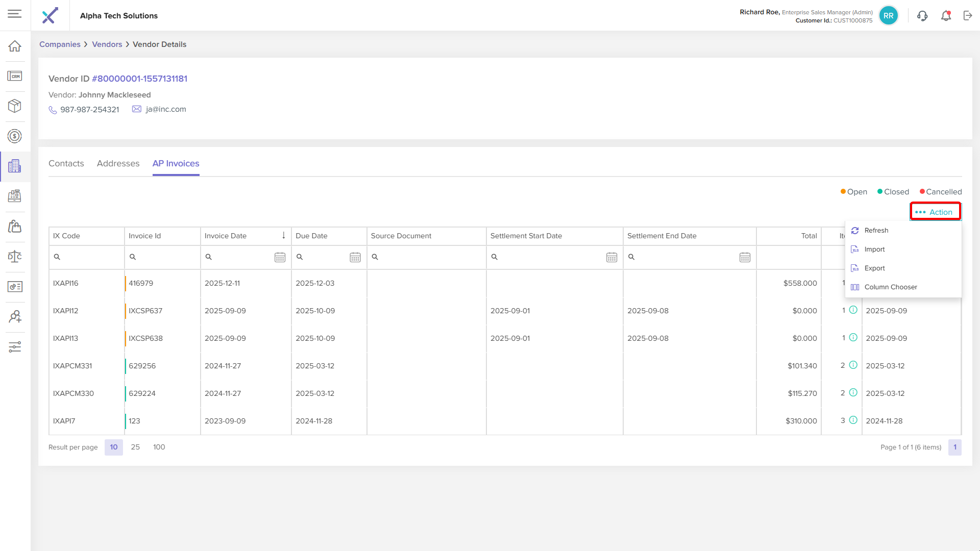The height and width of the screenshot is (551, 980).
Task: Select Export from the Action menu
Action: 874,268
